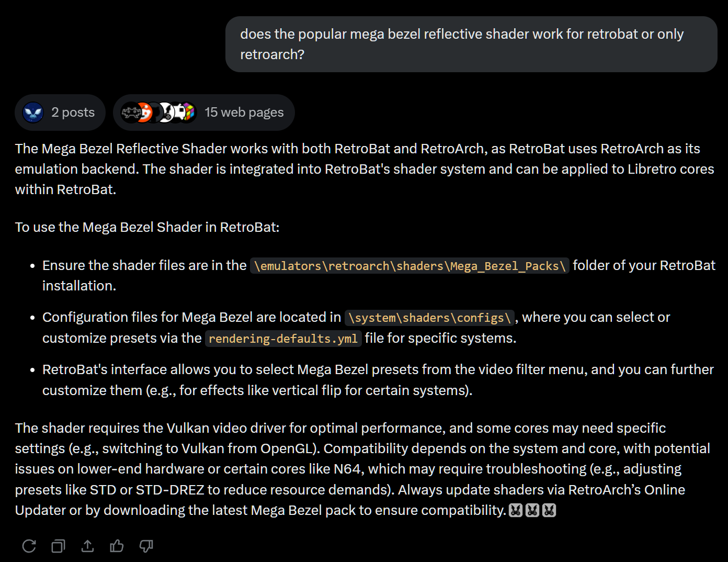Click the \system\shaders\configs\ path code
The height and width of the screenshot is (562, 728).
click(x=430, y=318)
